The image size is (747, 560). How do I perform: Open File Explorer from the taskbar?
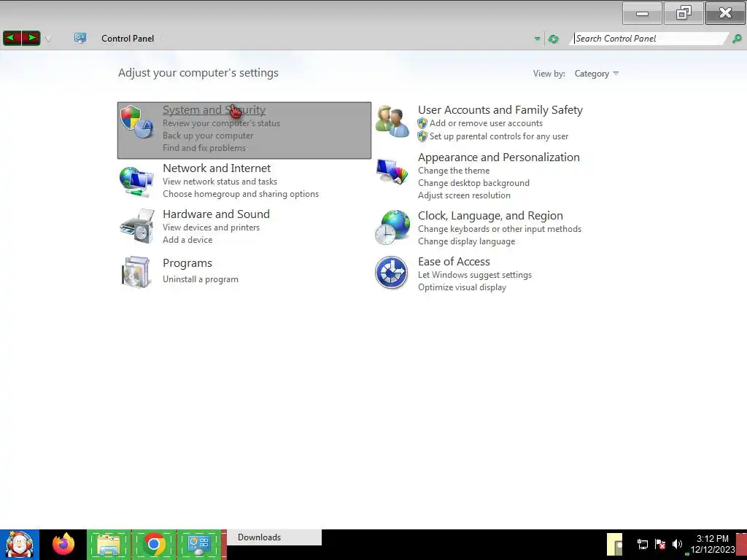tap(109, 545)
